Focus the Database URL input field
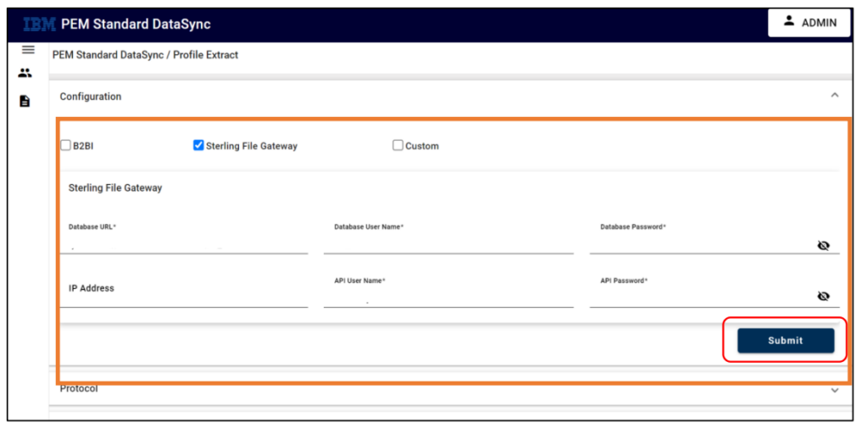Viewport: 868px width, 429px height. [184, 245]
